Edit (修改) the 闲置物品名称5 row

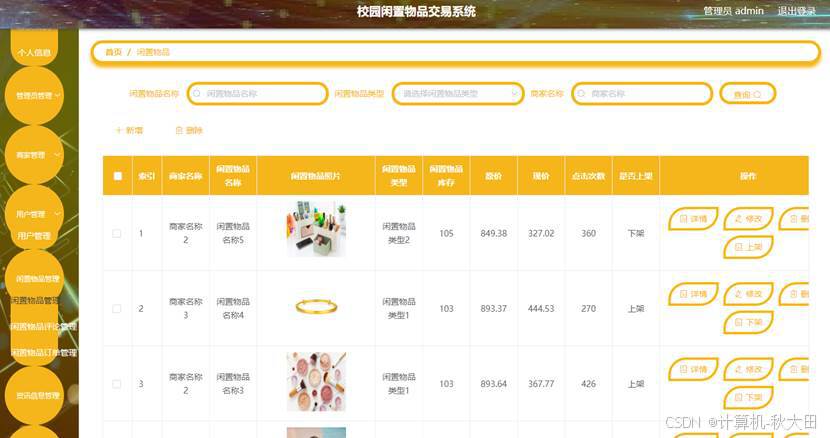[x=748, y=218]
